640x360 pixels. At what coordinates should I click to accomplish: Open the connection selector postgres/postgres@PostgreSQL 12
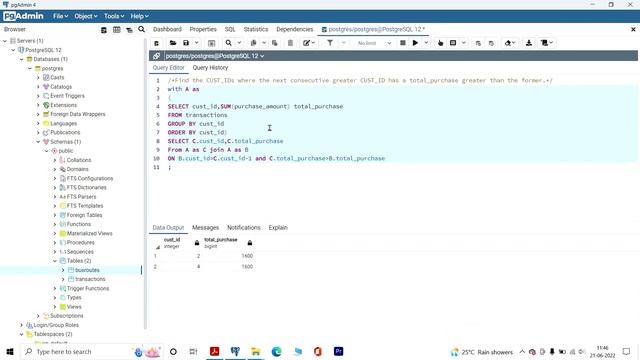click(x=215, y=56)
